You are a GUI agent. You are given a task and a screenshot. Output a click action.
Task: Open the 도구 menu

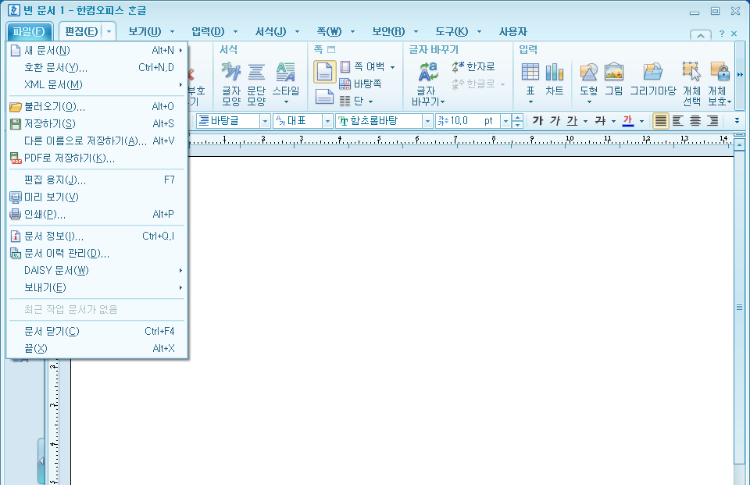(x=452, y=32)
